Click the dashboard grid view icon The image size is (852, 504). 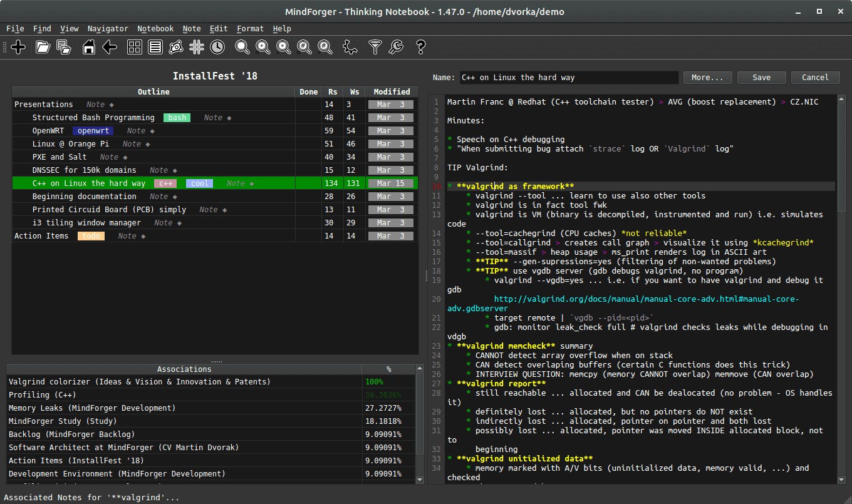[134, 47]
